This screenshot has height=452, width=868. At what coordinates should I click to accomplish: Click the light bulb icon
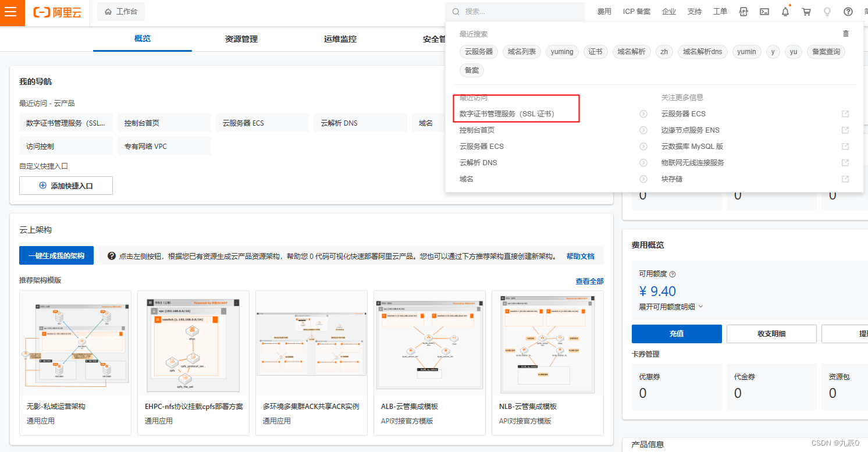click(x=827, y=12)
